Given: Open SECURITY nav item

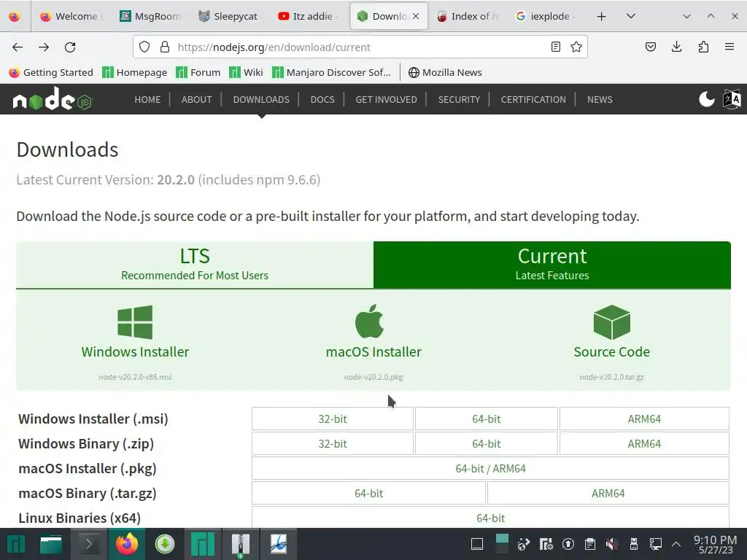Looking at the screenshot, I should (x=459, y=99).
